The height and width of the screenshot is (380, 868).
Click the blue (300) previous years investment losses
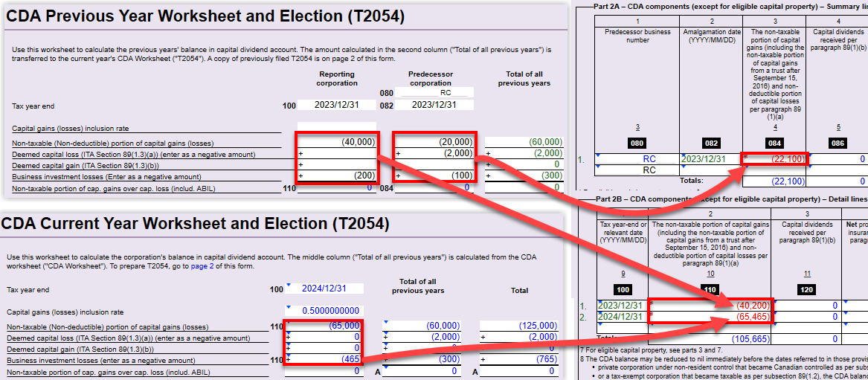(421, 359)
